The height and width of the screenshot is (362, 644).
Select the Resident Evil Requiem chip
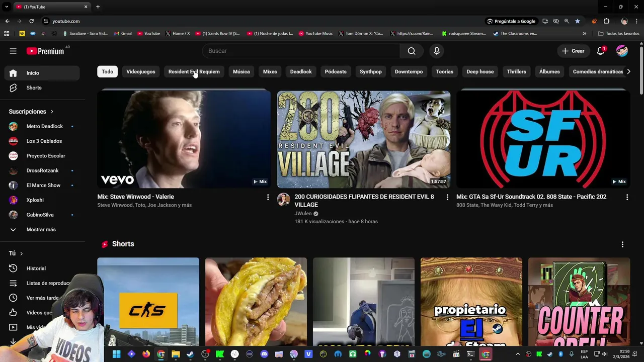click(x=194, y=71)
